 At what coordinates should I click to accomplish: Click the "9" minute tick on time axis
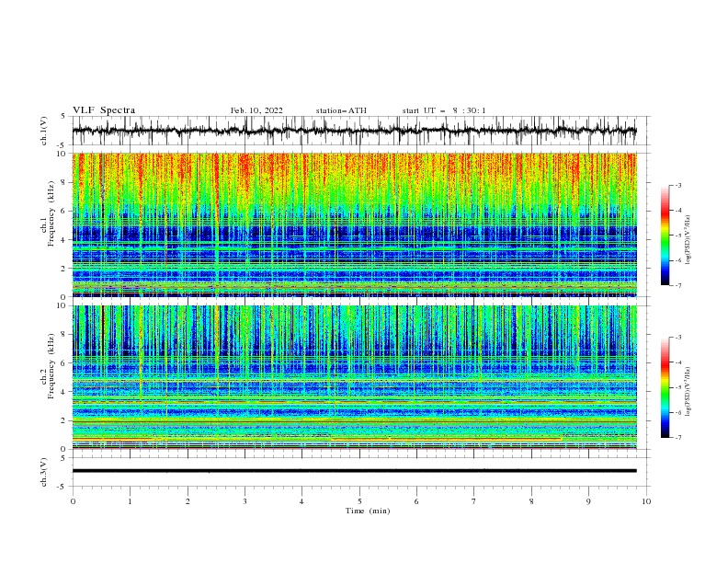coord(588,501)
